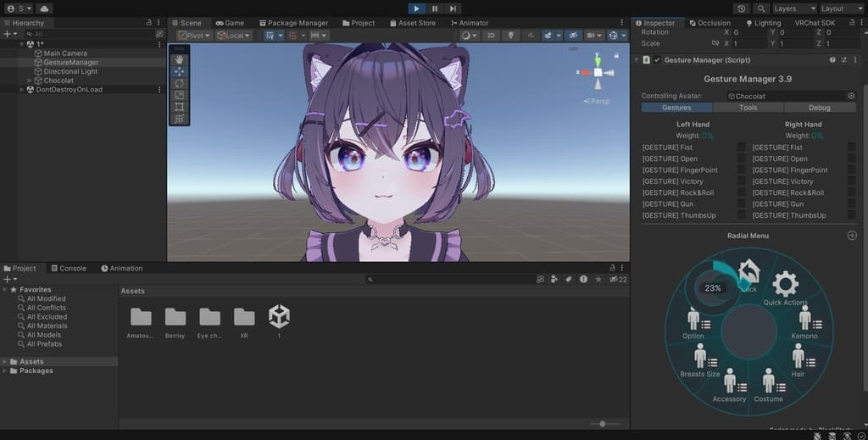Toggle scene lighting lightbulb icon
The height and width of the screenshot is (440, 868).
coord(511,36)
